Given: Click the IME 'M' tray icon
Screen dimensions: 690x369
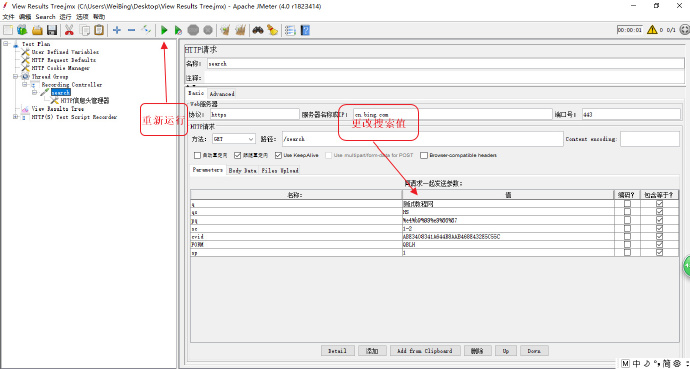Looking at the screenshot, I should tap(625, 364).
